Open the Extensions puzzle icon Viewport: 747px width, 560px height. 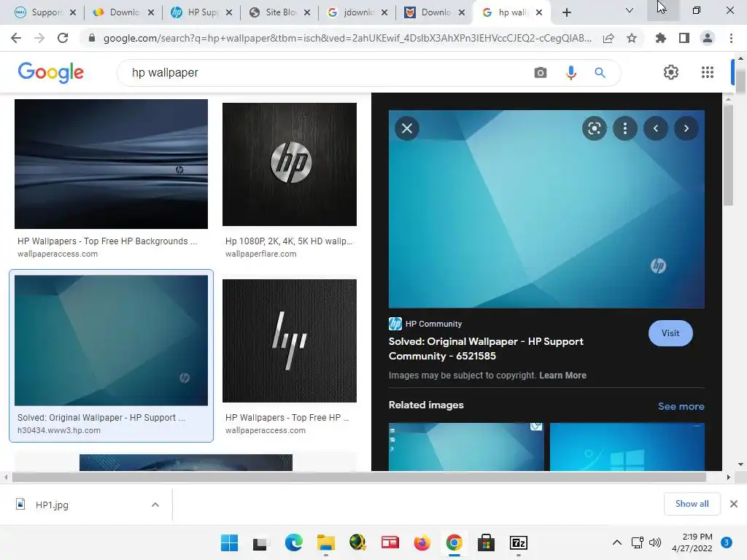660,38
